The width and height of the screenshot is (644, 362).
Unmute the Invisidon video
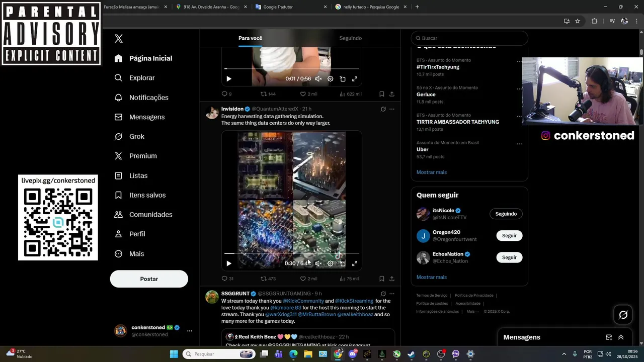(318, 263)
